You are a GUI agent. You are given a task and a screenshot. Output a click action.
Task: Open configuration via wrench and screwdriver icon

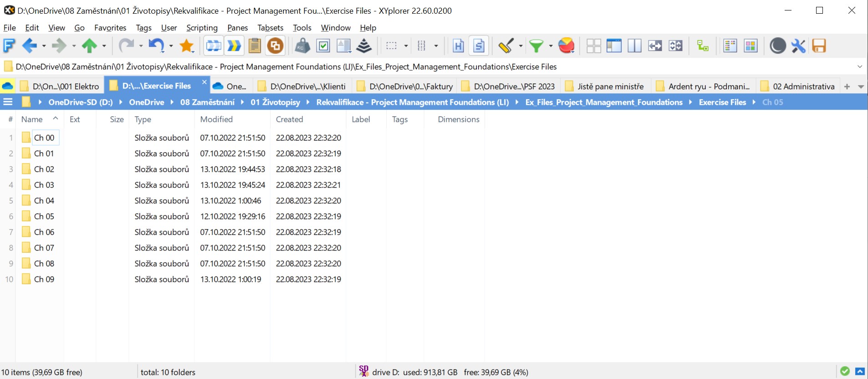(798, 46)
